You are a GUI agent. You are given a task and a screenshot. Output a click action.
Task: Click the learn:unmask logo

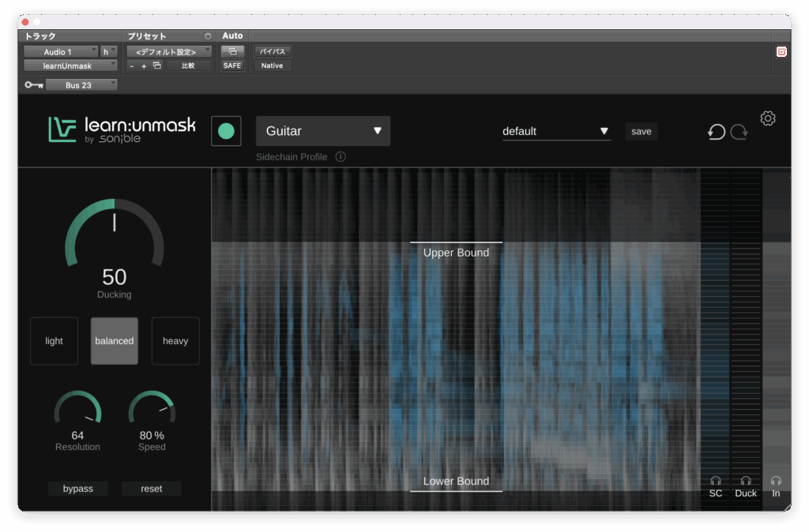pyautogui.click(x=122, y=129)
